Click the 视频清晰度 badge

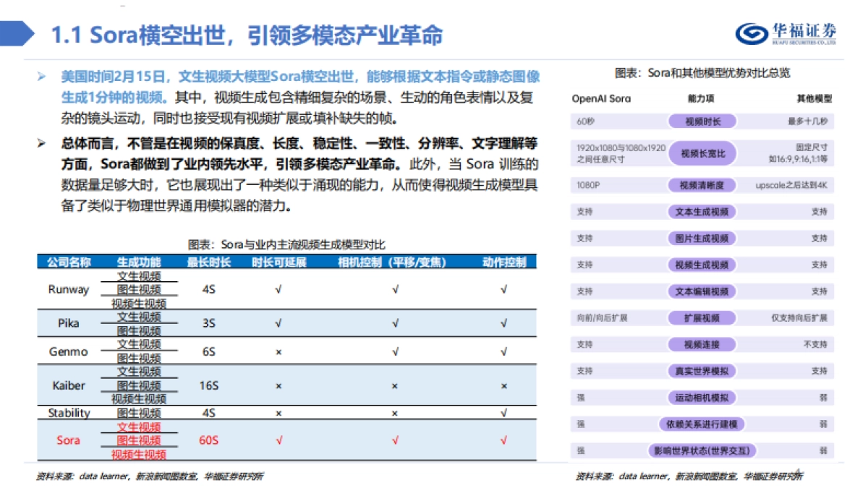tap(702, 184)
